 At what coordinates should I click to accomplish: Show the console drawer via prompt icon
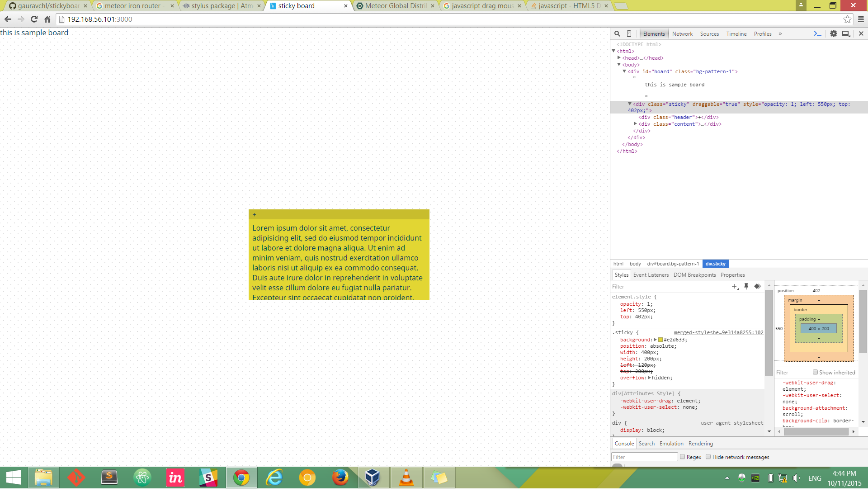click(x=817, y=34)
